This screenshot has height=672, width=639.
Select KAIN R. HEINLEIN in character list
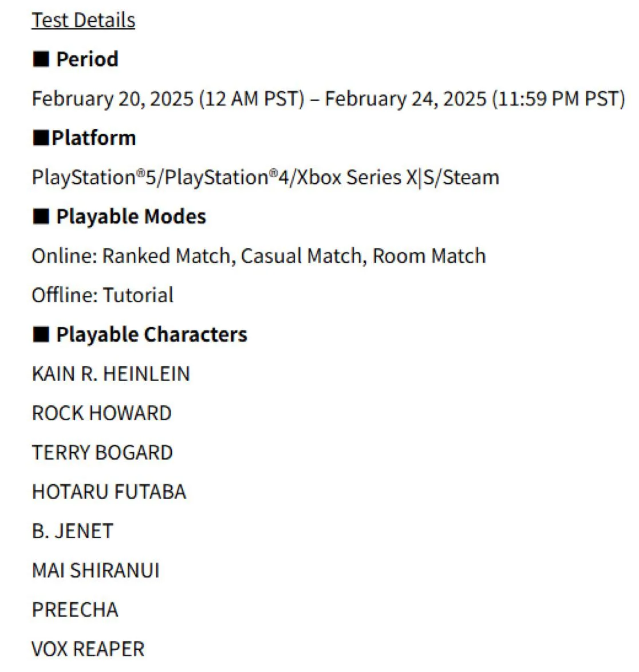click(x=111, y=374)
